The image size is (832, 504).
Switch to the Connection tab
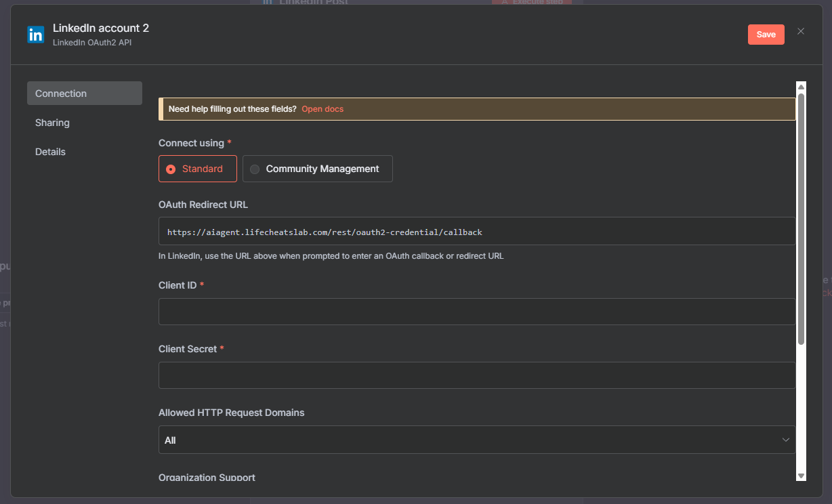(84, 93)
